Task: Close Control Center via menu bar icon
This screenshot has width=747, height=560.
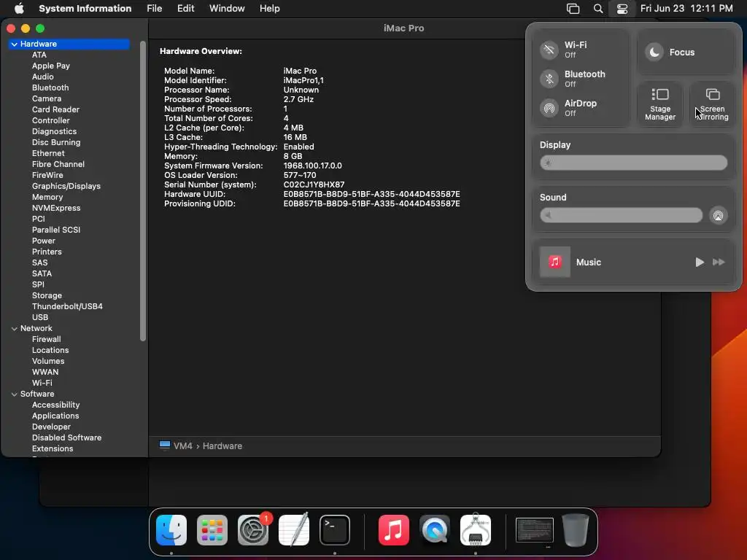Action: click(x=622, y=9)
